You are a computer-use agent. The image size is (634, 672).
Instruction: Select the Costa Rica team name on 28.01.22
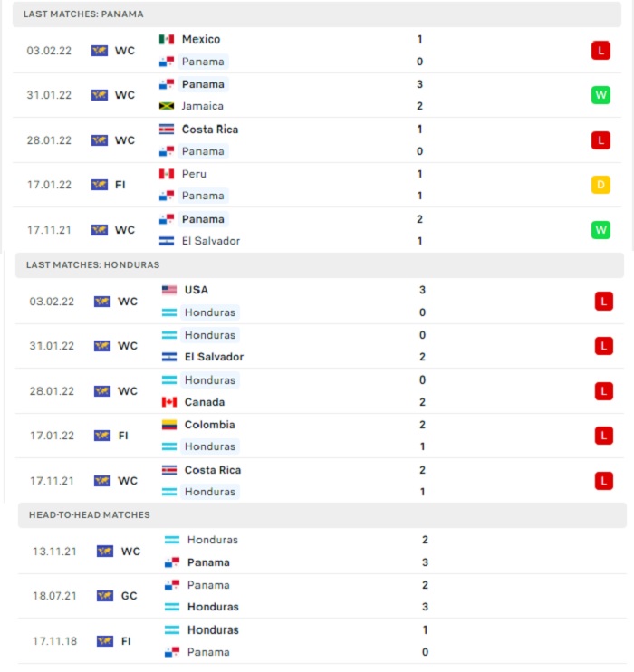point(209,129)
